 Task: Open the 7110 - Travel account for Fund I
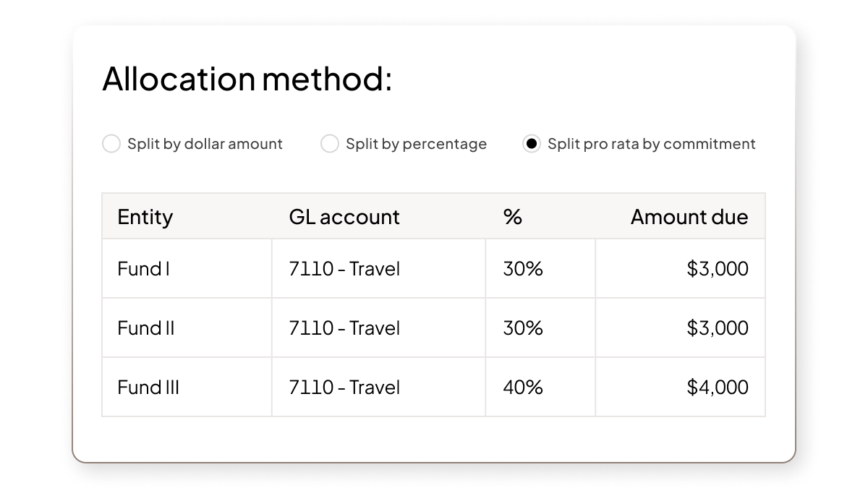[x=346, y=268]
